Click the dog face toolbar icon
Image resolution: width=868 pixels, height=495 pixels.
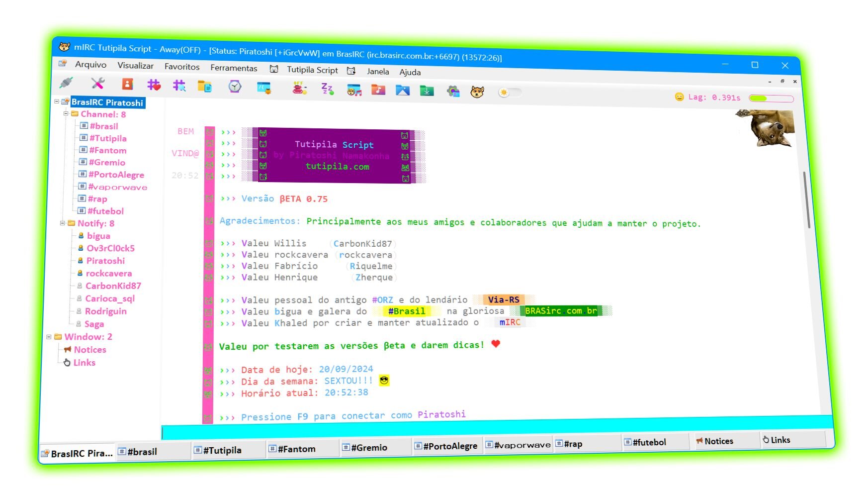477,92
